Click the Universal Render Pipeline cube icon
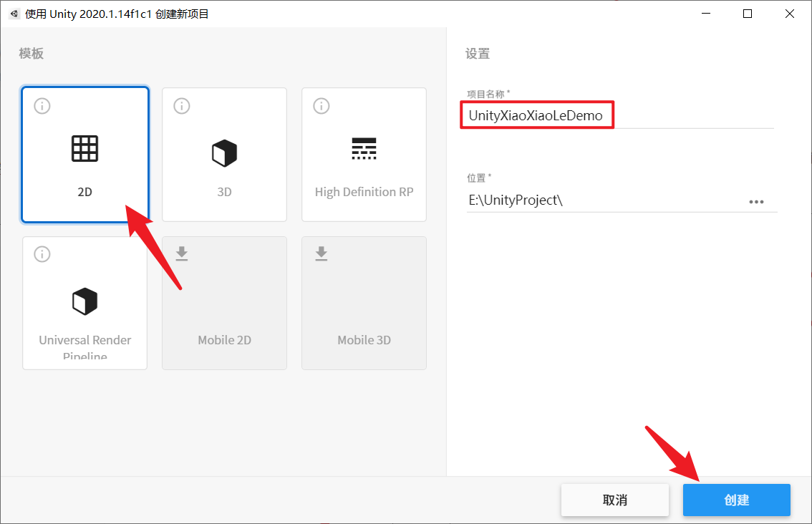Screen dimensions: 812x524 [85, 301]
